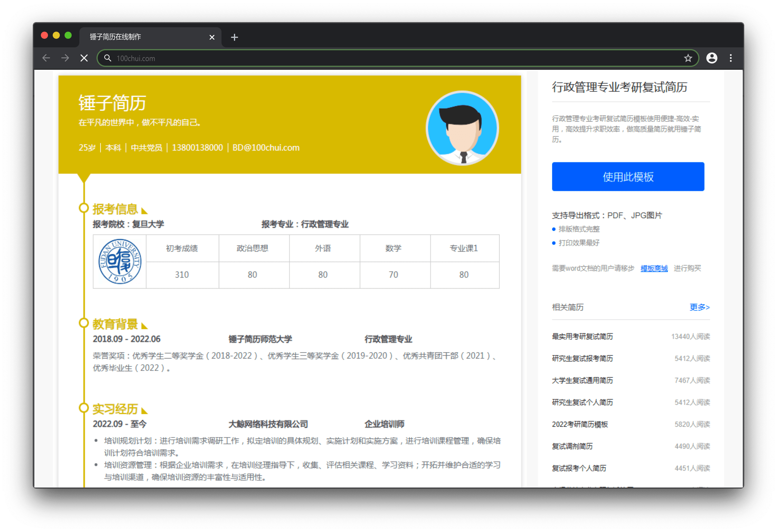Open a new tab with plus button

click(234, 37)
